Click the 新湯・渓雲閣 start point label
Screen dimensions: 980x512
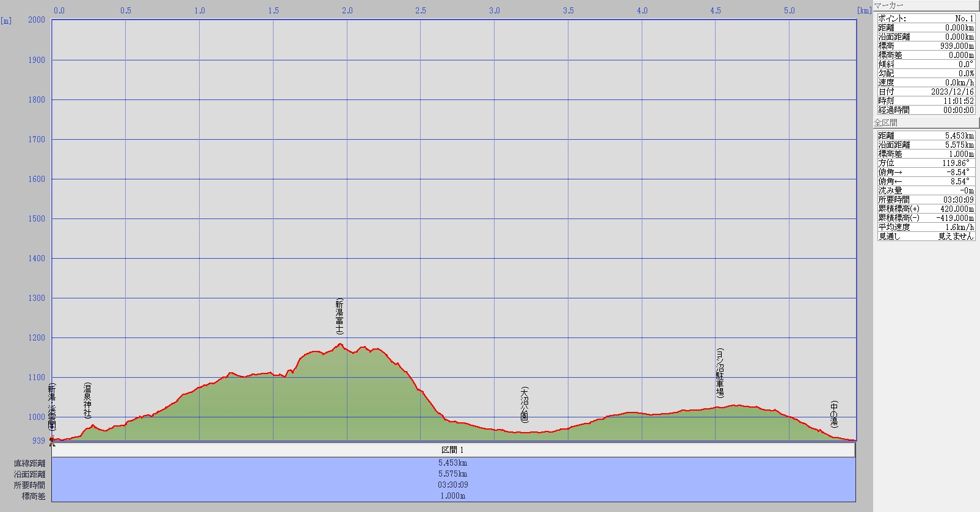point(53,406)
